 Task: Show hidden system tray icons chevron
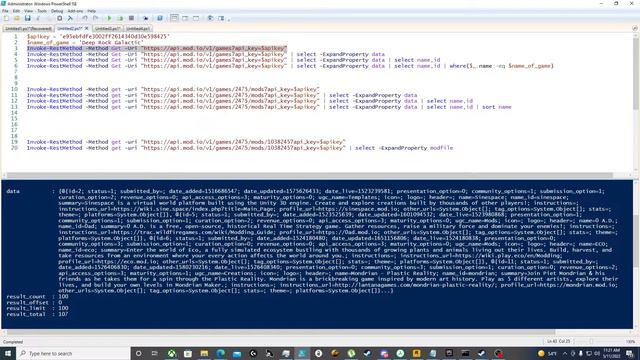pos(565,353)
